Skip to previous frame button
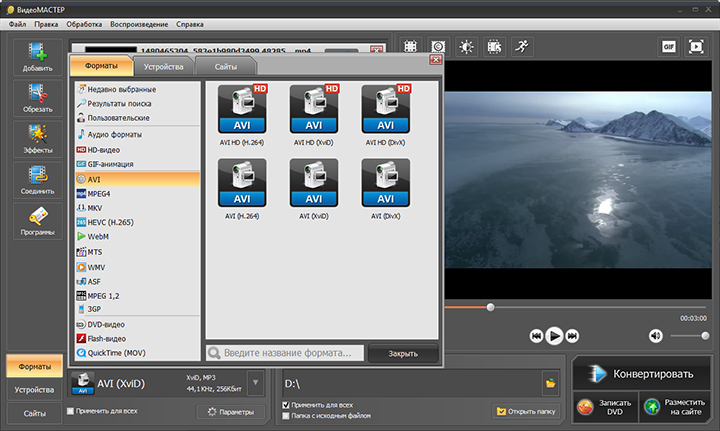This screenshot has width=720, height=431. pos(536,336)
